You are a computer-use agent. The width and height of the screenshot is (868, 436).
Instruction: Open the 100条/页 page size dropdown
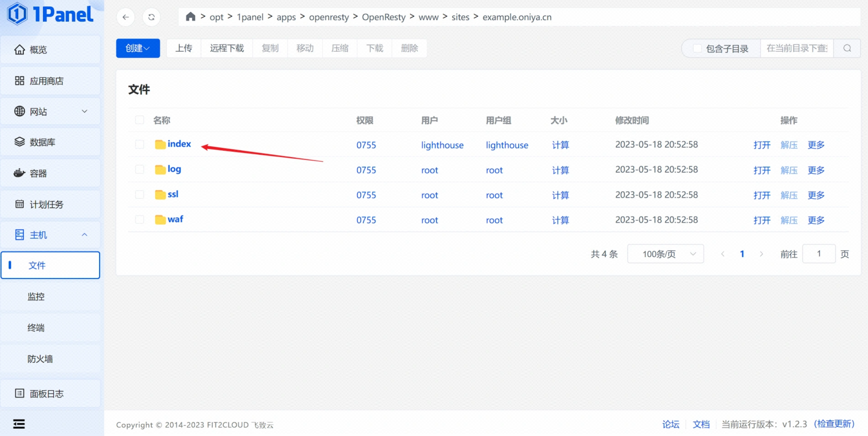point(665,254)
